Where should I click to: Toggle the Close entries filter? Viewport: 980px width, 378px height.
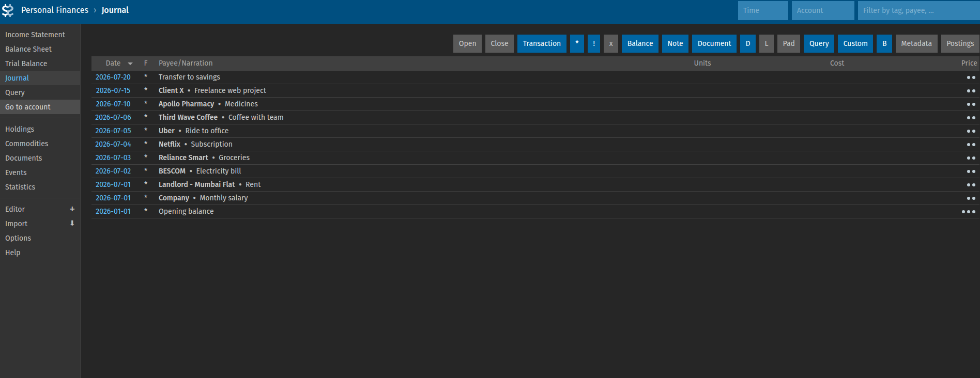pos(499,43)
